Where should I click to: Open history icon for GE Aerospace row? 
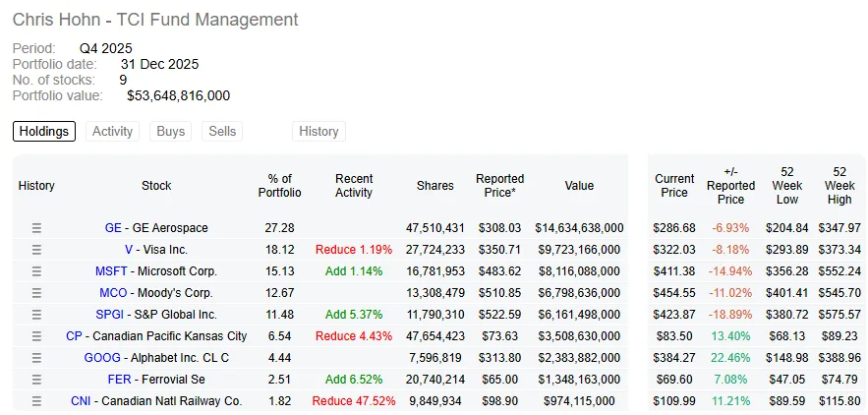tap(36, 228)
